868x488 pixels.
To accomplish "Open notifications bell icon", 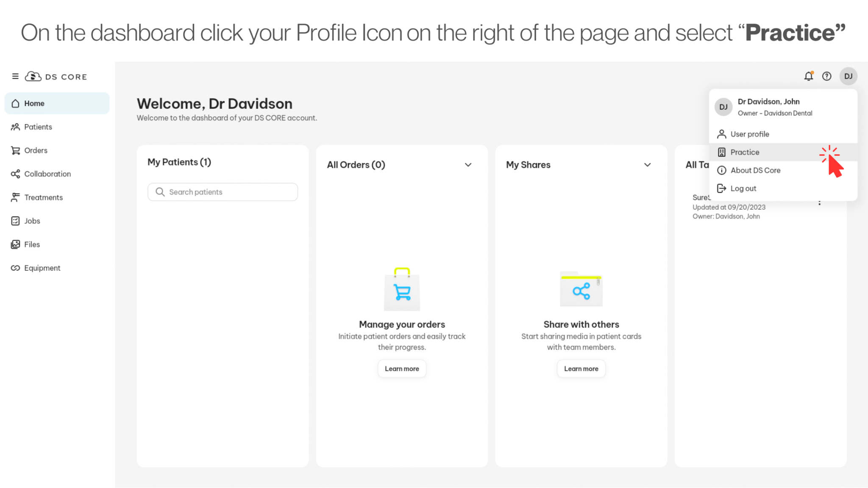I will pyautogui.click(x=809, y=76).
